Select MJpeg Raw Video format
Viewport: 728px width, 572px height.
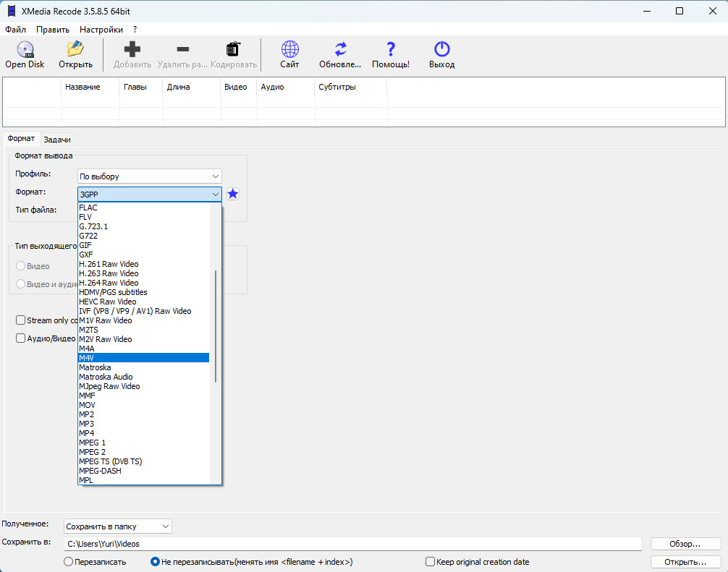point(144,386)
